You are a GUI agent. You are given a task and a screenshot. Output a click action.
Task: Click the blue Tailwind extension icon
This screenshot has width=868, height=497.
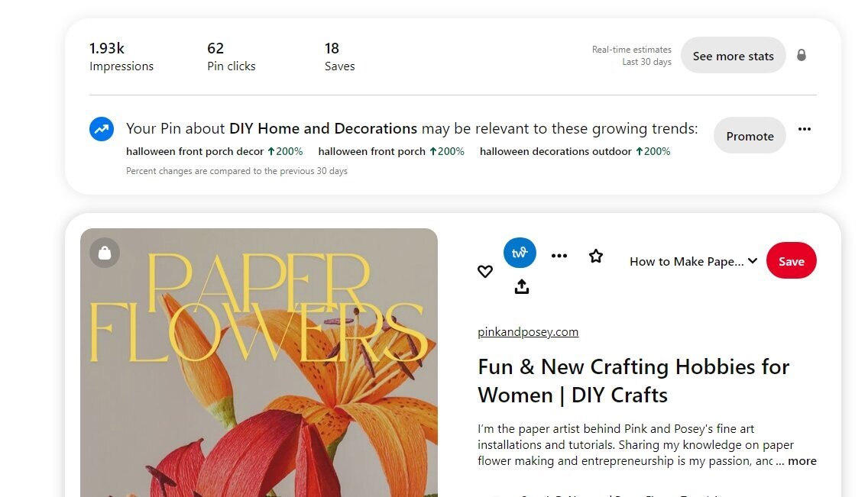click(520, 253)
